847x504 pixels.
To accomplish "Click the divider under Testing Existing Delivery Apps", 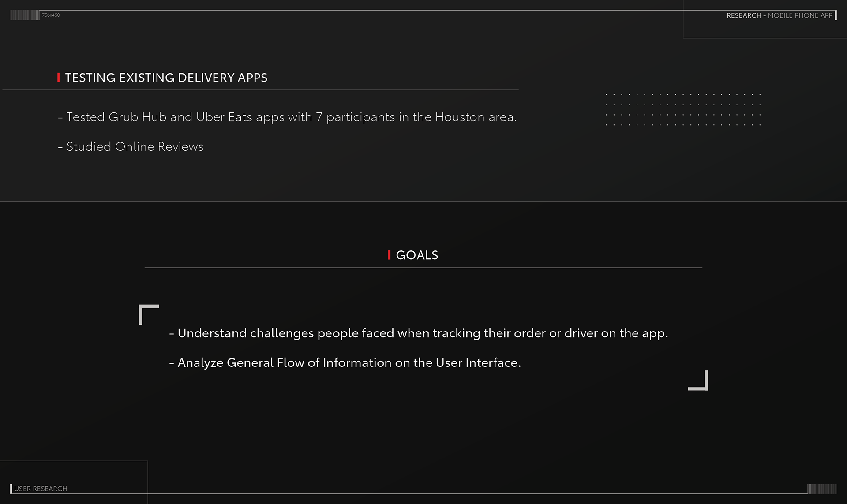I will tap(260, 90).
